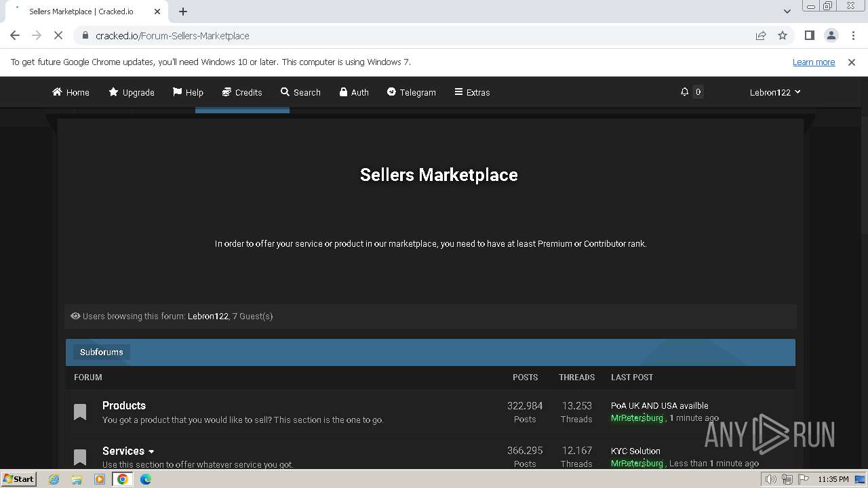Open Chrome side panel

809,35
